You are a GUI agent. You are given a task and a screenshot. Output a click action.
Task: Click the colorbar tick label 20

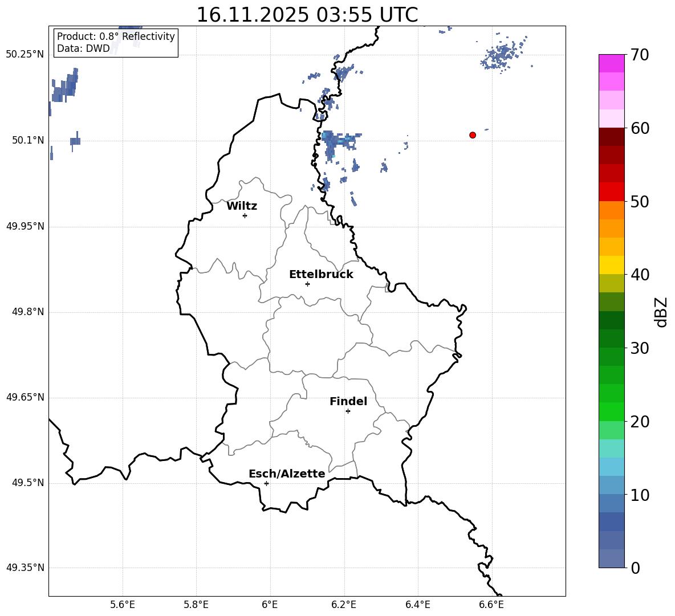pyautogui.click(x=640, y=422)
